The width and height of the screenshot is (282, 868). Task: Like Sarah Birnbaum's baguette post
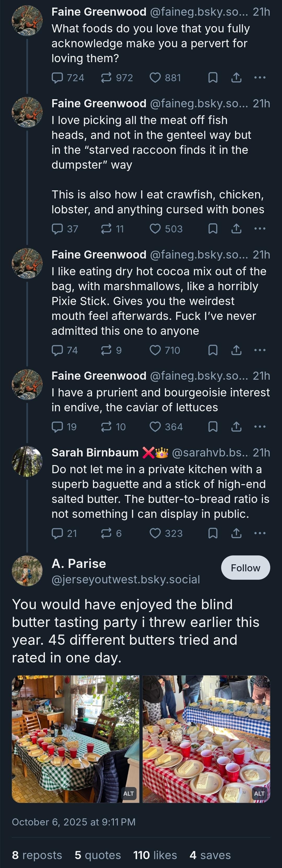coord(155,533)
